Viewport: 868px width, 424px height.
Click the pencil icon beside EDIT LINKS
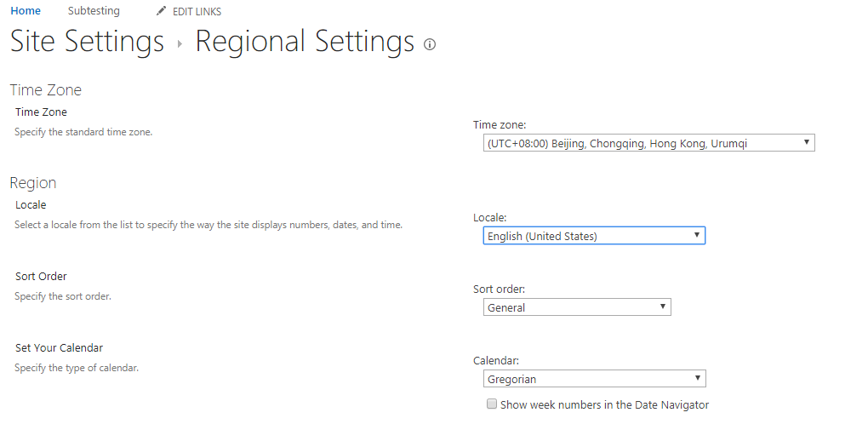[161, 11]
